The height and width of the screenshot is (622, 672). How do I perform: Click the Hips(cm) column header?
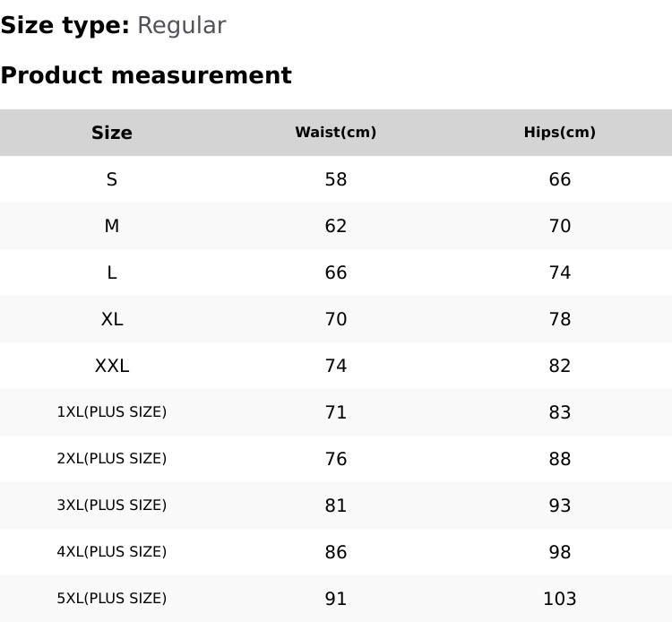tap(560, 133)
